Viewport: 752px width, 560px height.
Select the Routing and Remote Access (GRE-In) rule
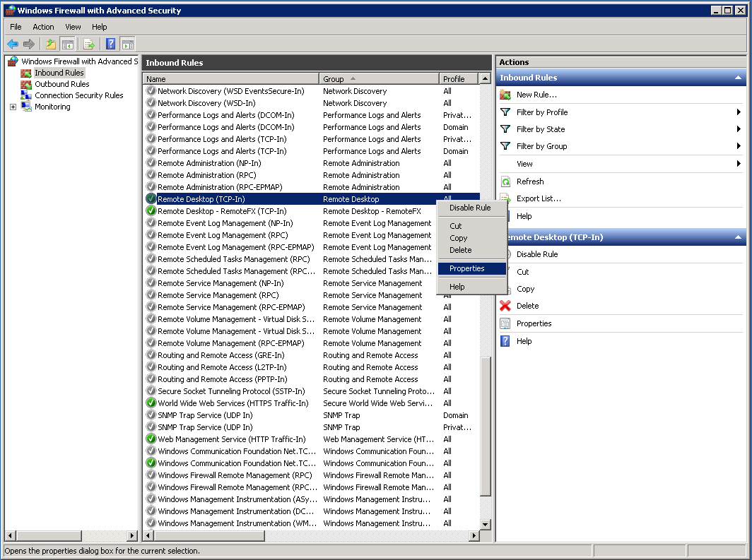[311, 355]
